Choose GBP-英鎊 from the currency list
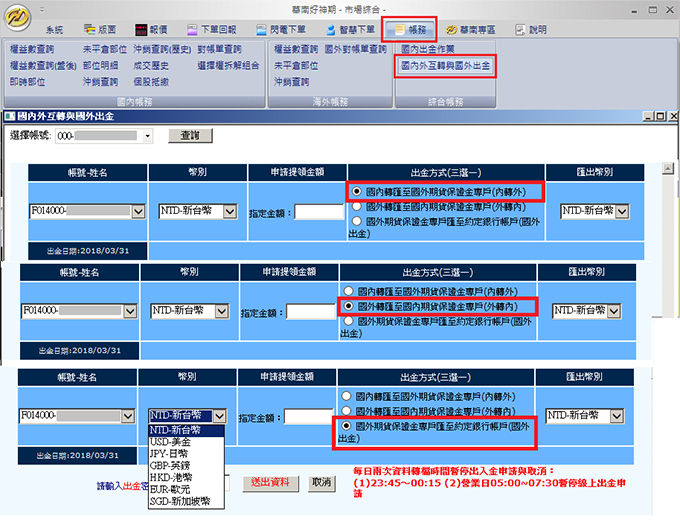 point(186,466)
